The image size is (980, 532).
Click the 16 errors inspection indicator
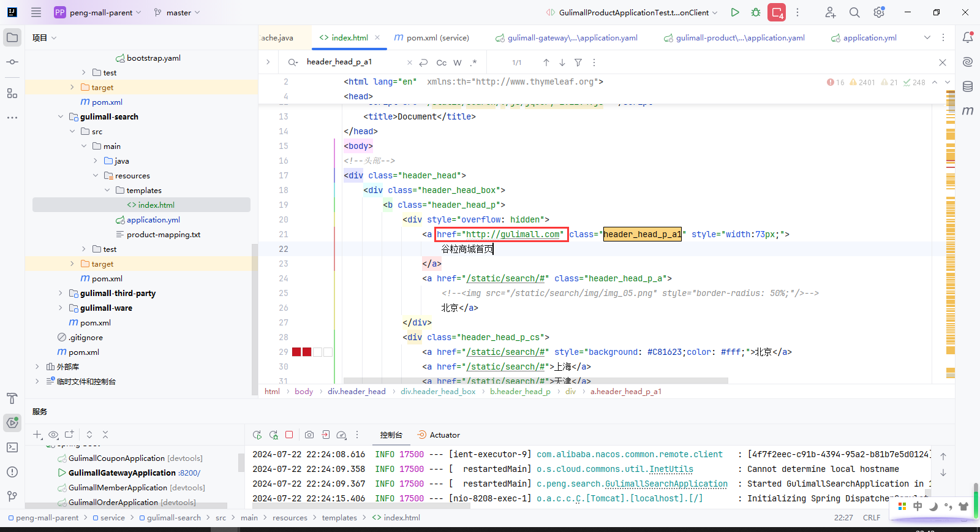835,82
